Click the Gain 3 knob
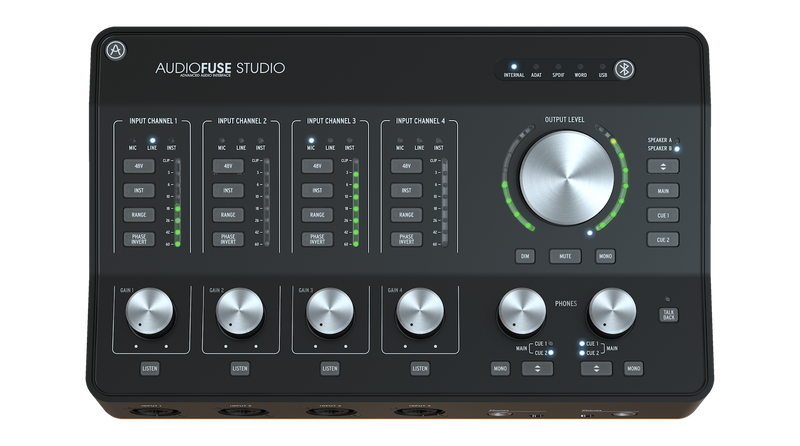 tap(330, 312)
